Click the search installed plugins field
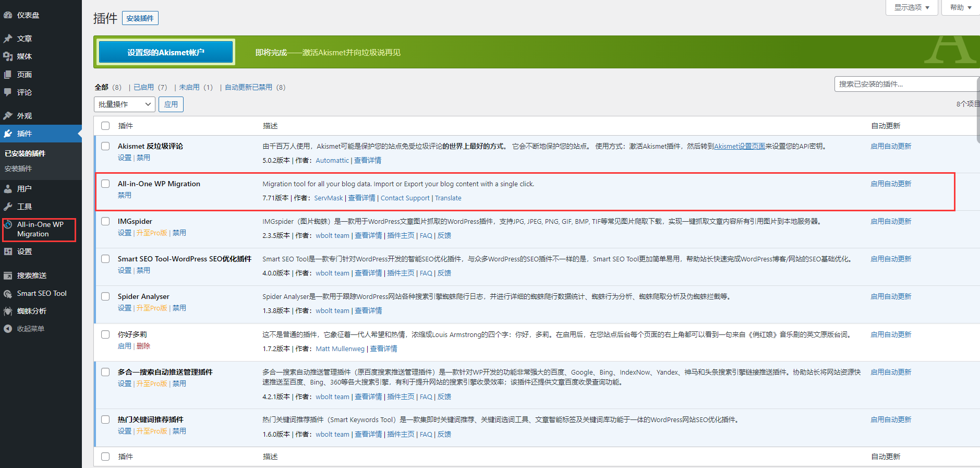The height and width of the screenshot is (468, 980). pos(905,84)
